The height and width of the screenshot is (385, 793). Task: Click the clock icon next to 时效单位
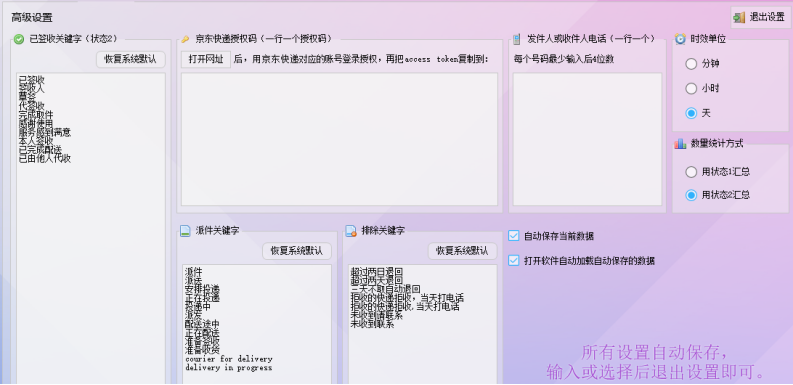pos(680,39)
